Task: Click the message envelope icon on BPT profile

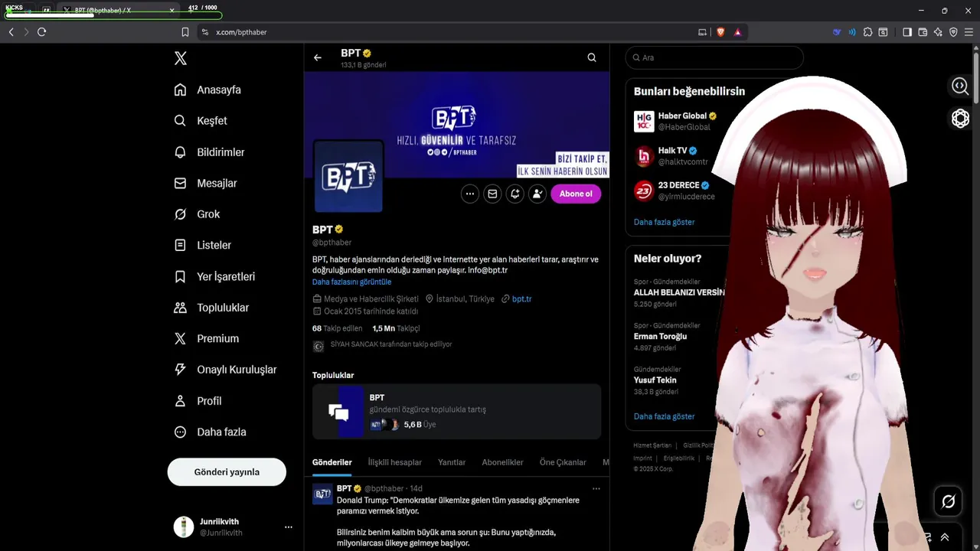Action: tap(492, 194)
